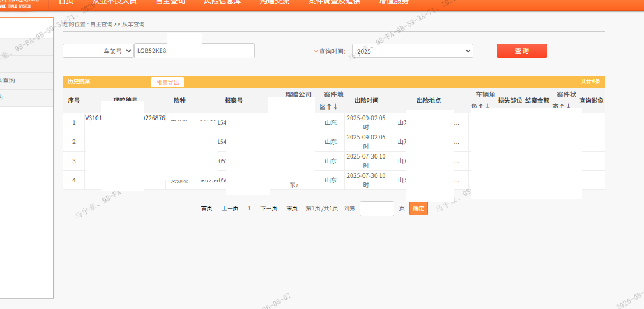
Task: Click the 出险地点 column header
Action: click(429, 101)
